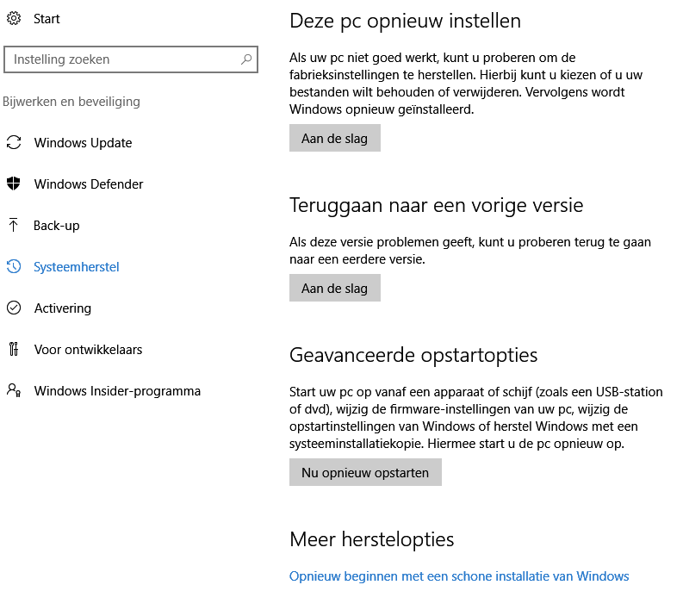The height and width of the screenshot is (616, 683).
Task: Click the Systeemherstel history icon
Action: click(14, 267)
